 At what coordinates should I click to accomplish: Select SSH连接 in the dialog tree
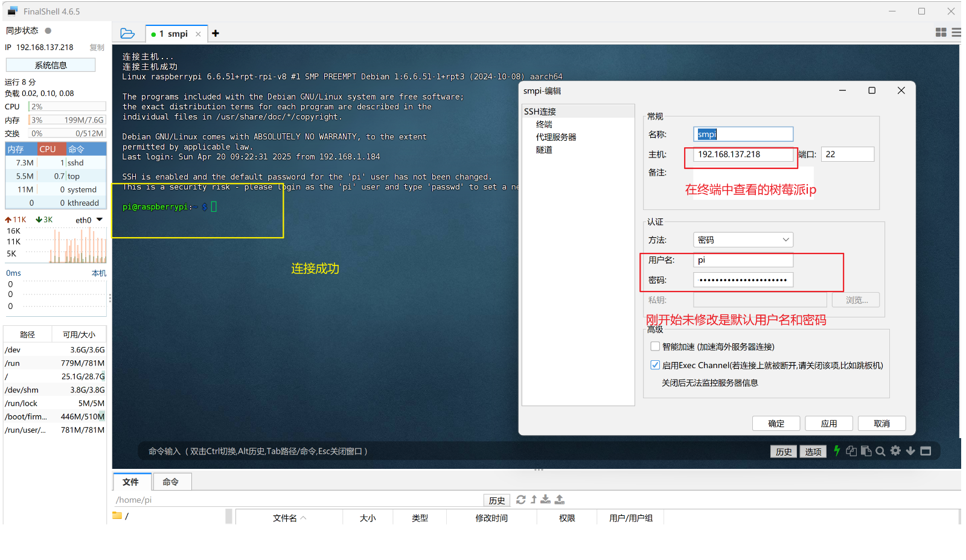pyautogui.click(x=540, y=112)
